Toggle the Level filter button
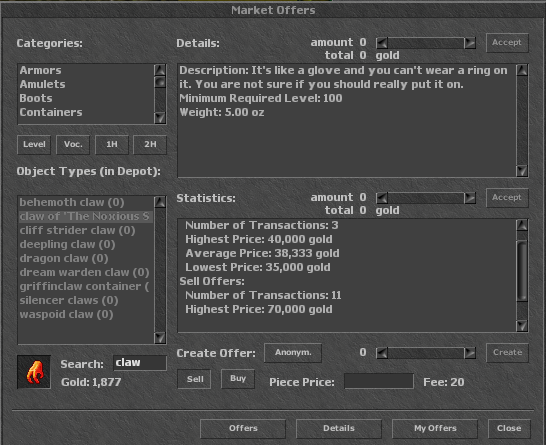 click(34, 145)
